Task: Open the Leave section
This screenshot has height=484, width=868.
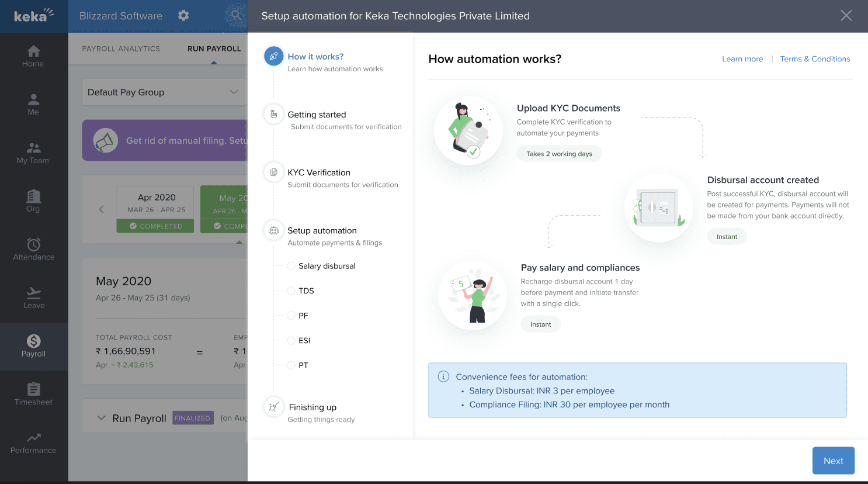Action: (x=33, y=298)
